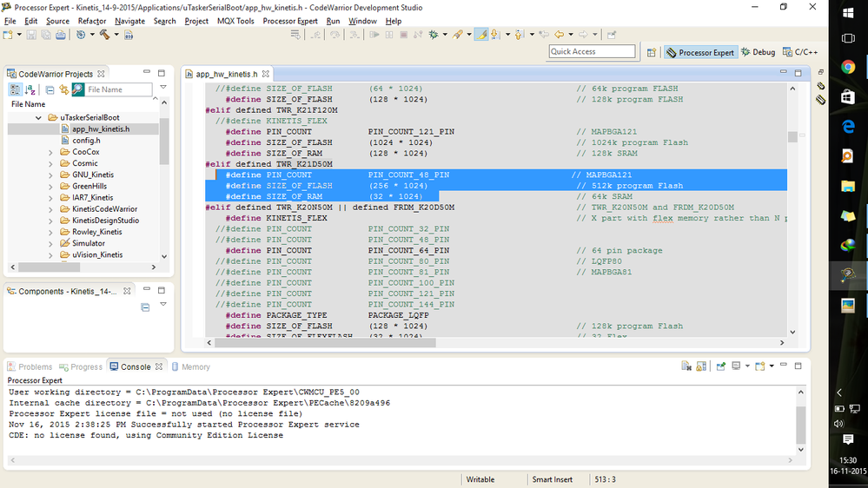The width and height of the screenshot is (868, 488).
Task: Click the Debug bug toolbar icon
Action: coord(434,35)
